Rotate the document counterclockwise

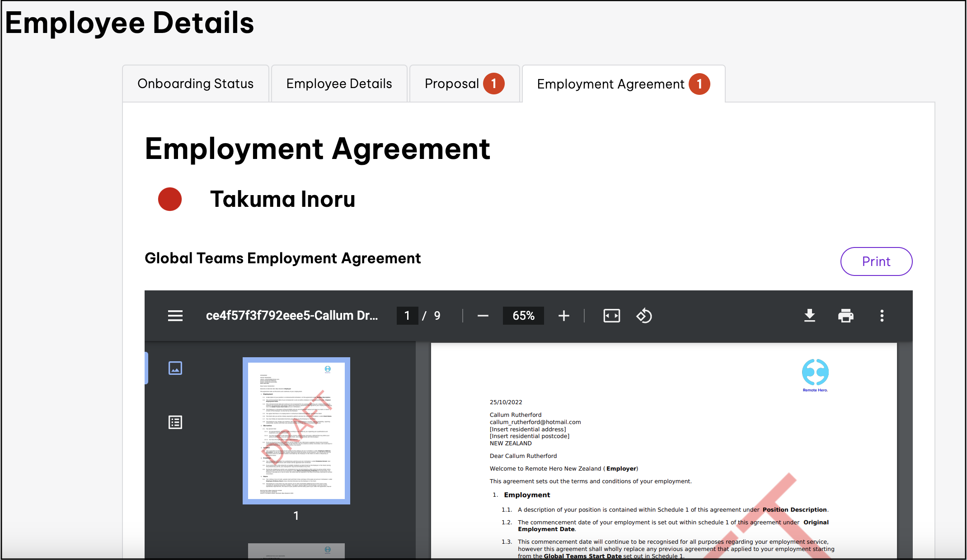pyautogui.click(x=644, y=316)
